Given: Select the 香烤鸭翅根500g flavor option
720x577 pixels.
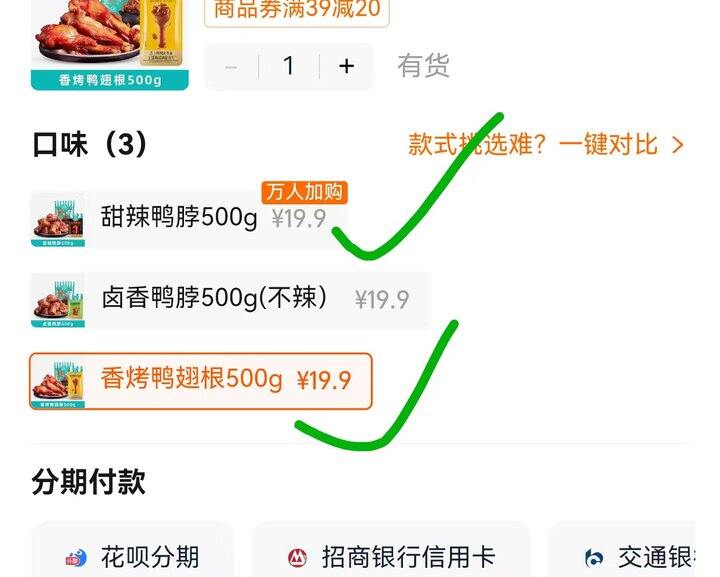Looking at the screenshot, I should (x=201, y=381).
